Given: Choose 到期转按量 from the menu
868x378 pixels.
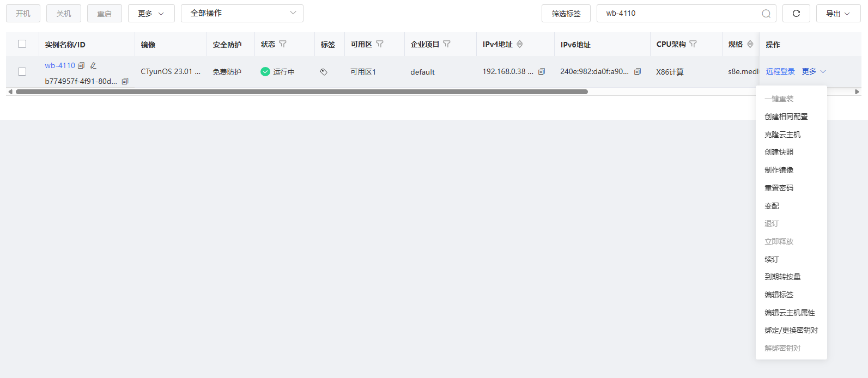Looking at the screenshot, I should (x=791, y=277).
